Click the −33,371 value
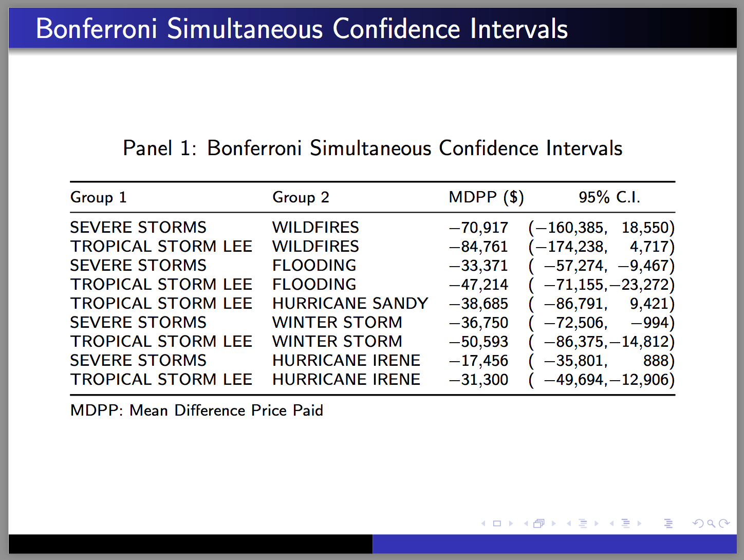Image resolution: width=744 pixels, height=560 pixels. (478, 266)
